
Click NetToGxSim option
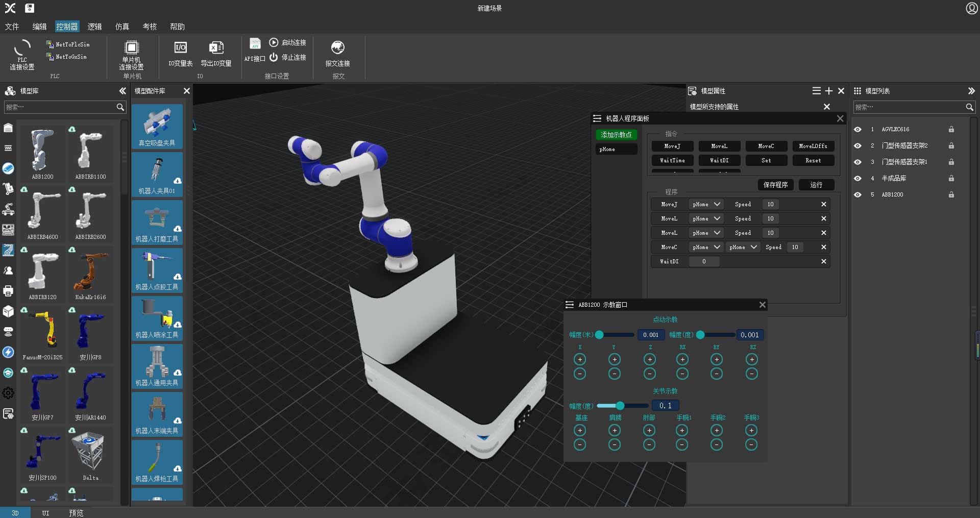coord(67,57)
